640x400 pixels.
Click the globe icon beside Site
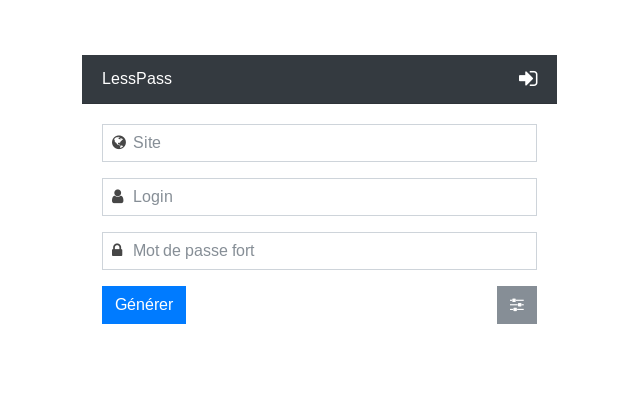click(x=118, y=143)
